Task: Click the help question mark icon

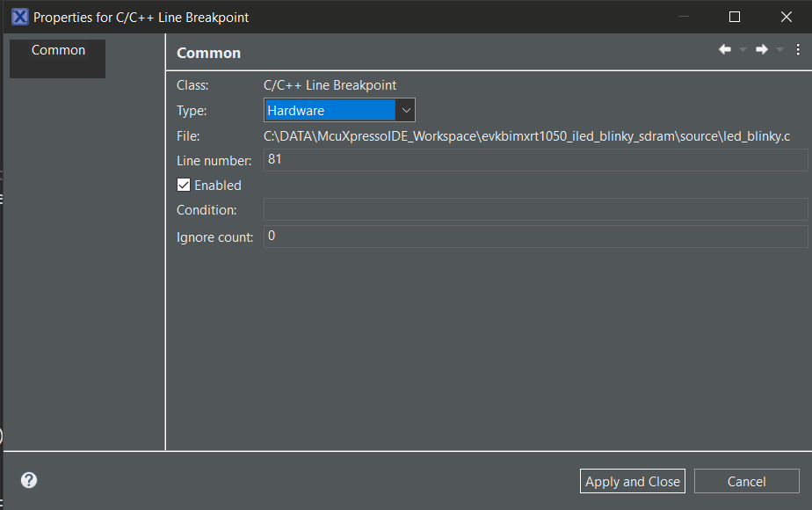Action: 29,480
